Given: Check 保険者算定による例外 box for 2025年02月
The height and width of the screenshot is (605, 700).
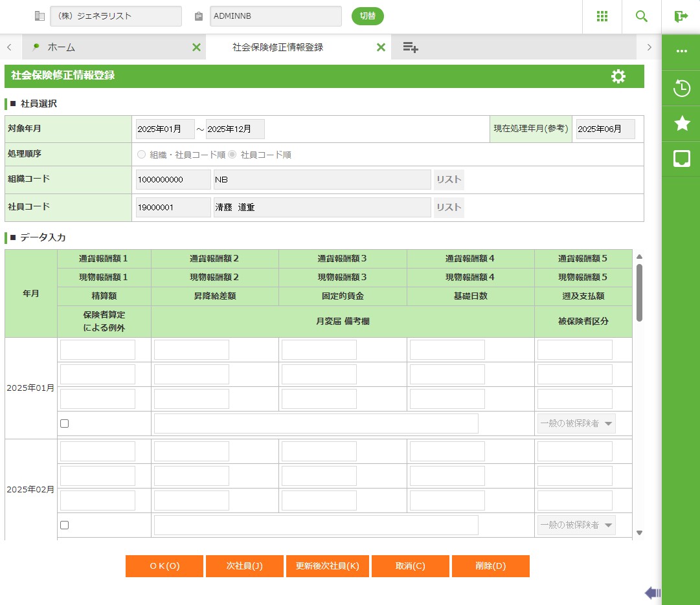Looking at the screenshot, I should (x=64, y=525).
